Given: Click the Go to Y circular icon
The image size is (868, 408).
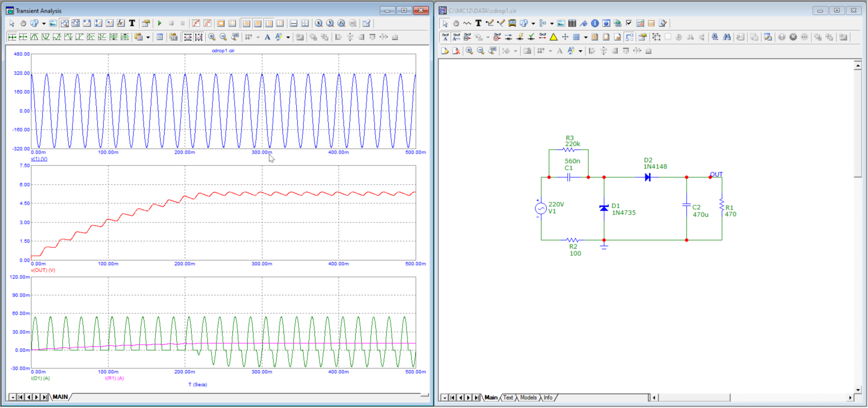Looking at the screenshot, I should click(330, 23).
